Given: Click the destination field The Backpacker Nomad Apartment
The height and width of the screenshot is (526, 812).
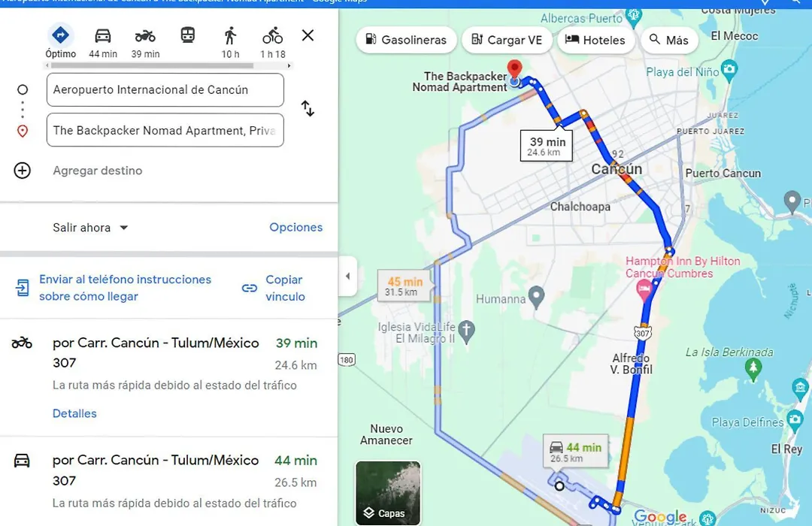Looking at the screenshot, I should click(165, 131).
